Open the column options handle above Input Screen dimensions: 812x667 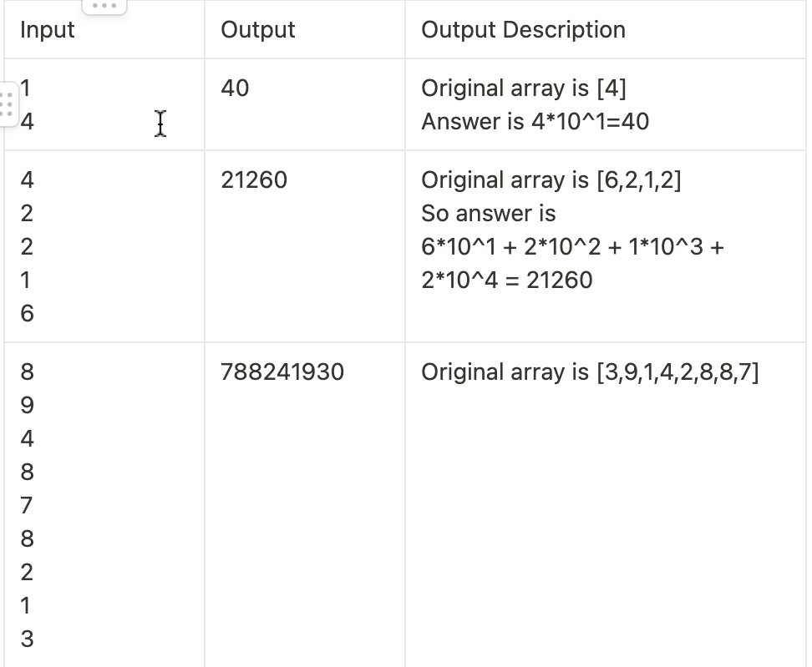(104, 6)
